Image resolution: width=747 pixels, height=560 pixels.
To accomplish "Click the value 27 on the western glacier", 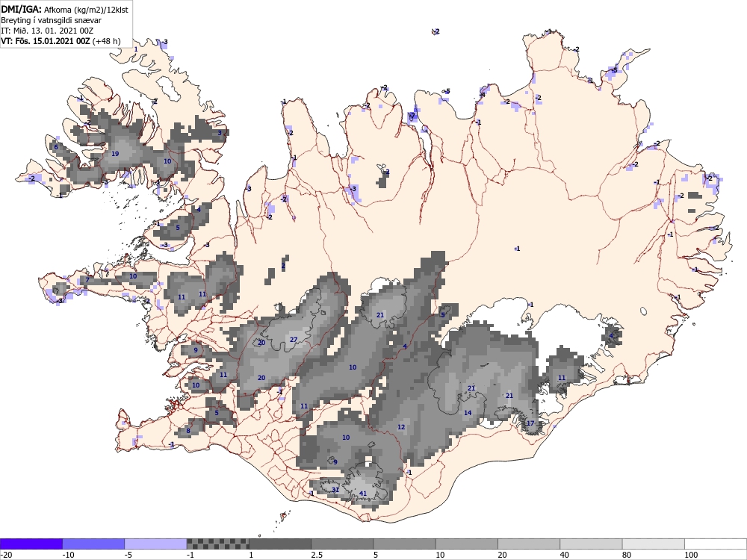I will tap(294, 340).
